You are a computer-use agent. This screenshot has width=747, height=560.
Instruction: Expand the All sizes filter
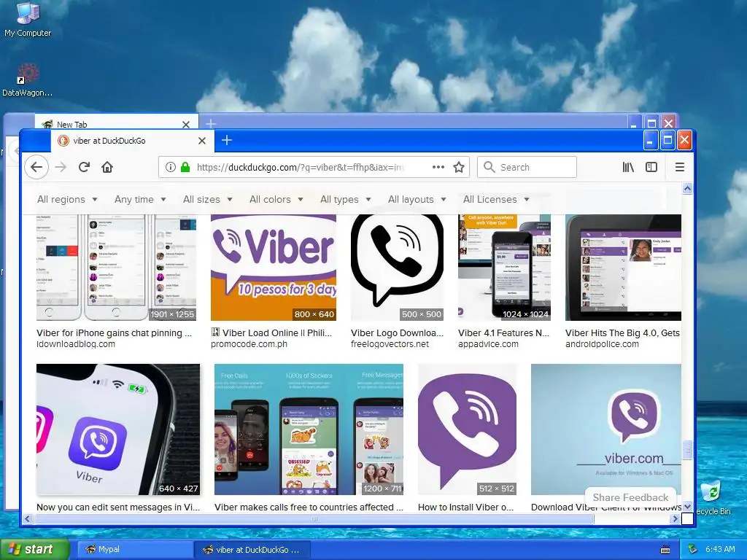click(208, 200)
